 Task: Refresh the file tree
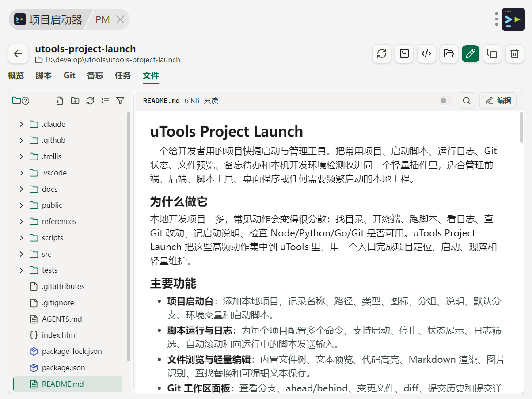click(90, 101)
